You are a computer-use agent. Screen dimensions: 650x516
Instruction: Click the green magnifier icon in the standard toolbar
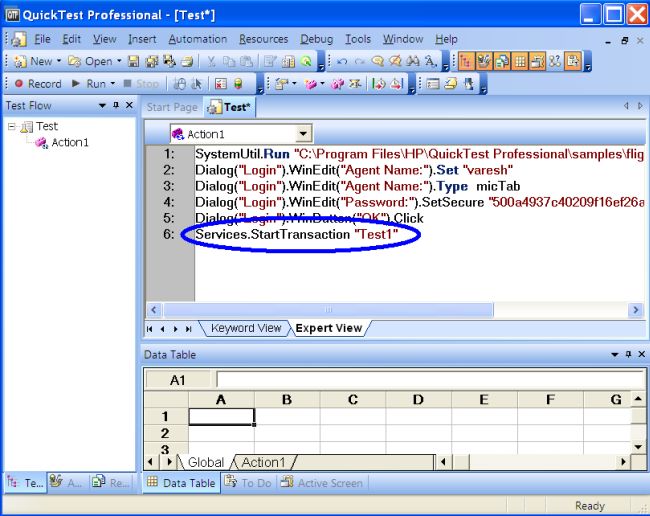click(306, 61)
